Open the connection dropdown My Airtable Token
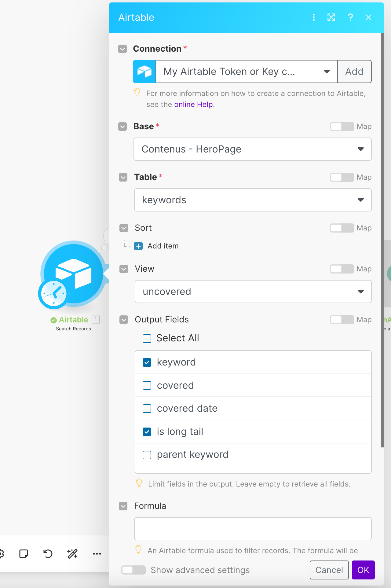Screen dimensions: 391x588 pyautogui.click(x=247, y=72)
